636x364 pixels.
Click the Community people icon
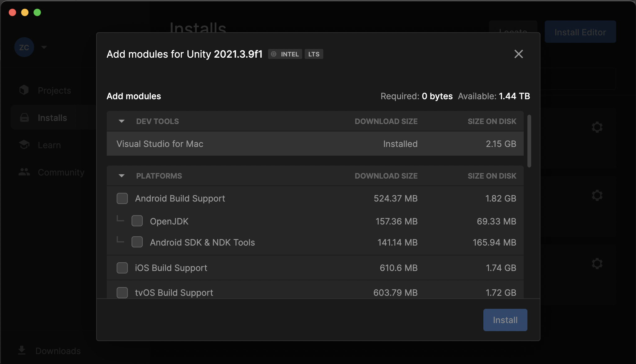click(x=24, y=172)
